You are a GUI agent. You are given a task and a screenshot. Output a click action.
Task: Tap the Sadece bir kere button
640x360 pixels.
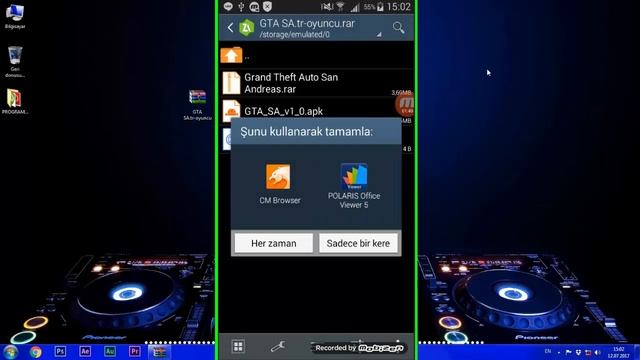358,243
